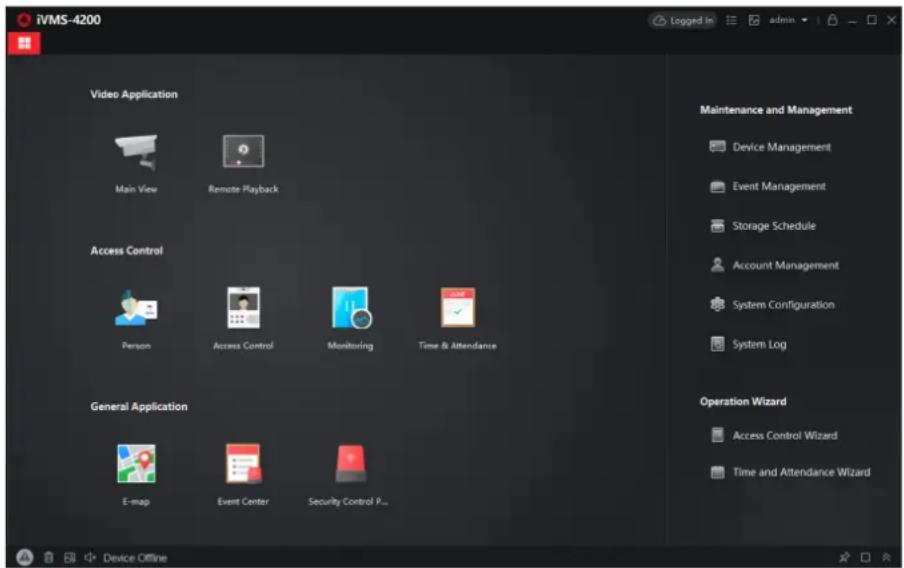Pin the alarm panel with pin icon
The height and width of the screenshot is (568, 904).
(845, 557)
